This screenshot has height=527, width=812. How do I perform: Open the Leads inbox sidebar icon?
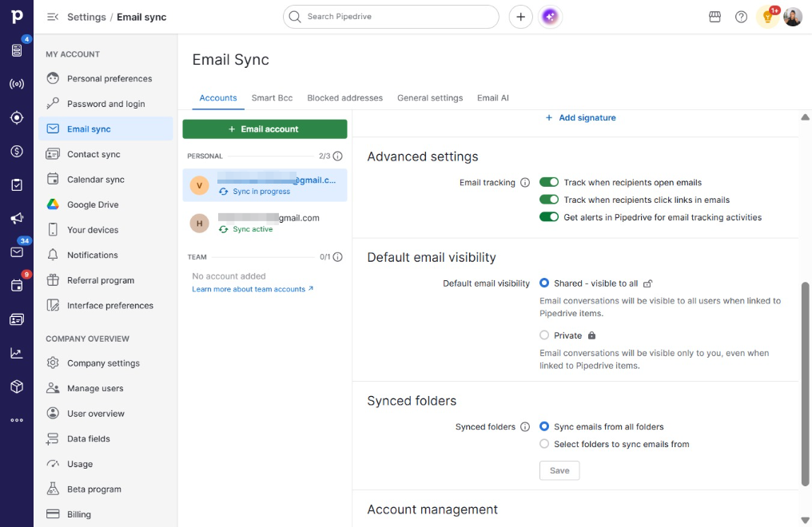click(x=17, y=50)
